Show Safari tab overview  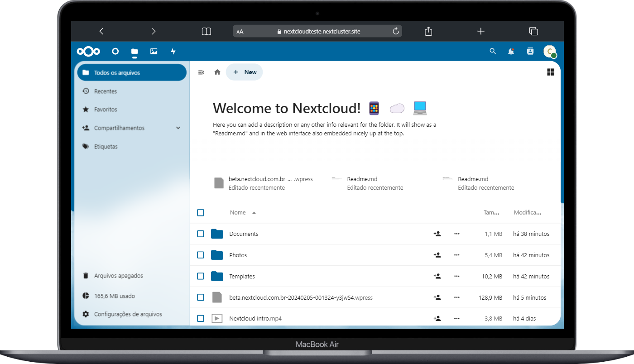coord(533,31)
